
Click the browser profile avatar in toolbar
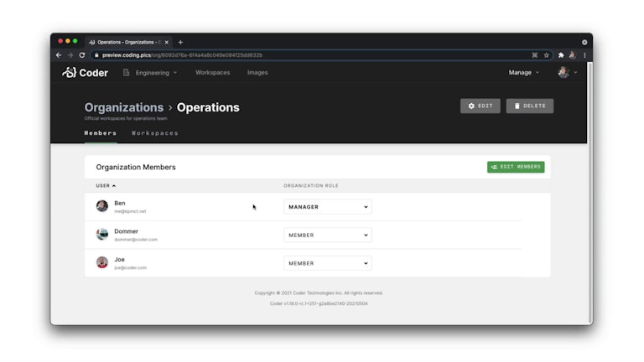[x=573, y=55]
